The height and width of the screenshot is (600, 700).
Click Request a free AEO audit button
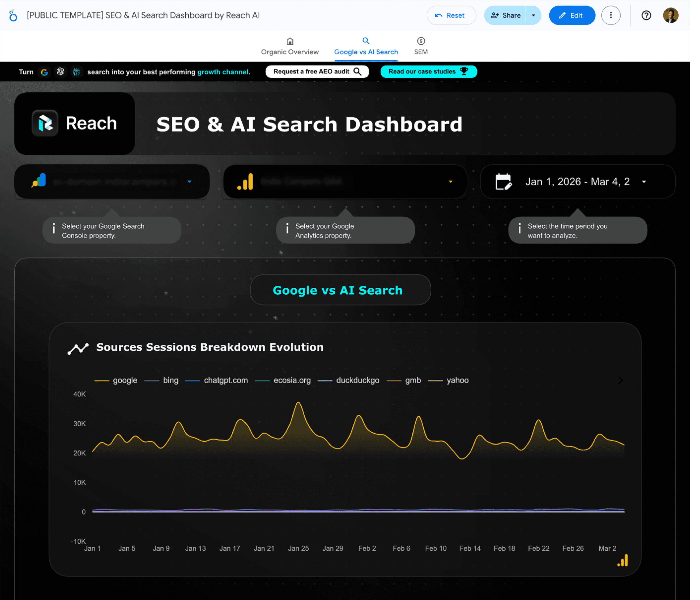317,72
